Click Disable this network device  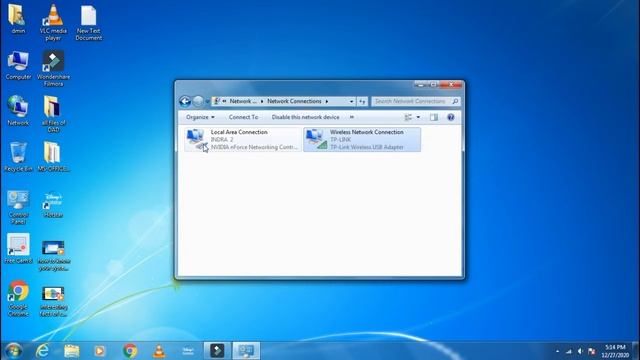(x=305, y=117)
